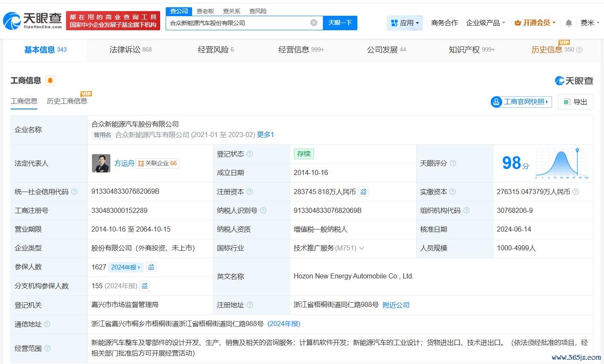This screenshot has width=604, height=364.
Task: Open the 知识产权 tab
Action: pos(472,50)
